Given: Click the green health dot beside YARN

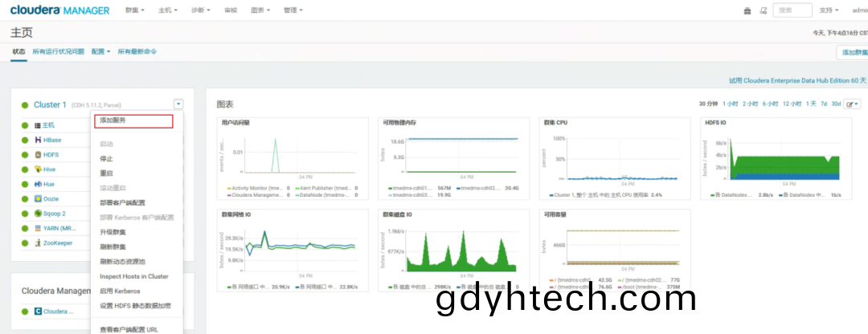Looking at the screenshot, I should coord(25,228).
